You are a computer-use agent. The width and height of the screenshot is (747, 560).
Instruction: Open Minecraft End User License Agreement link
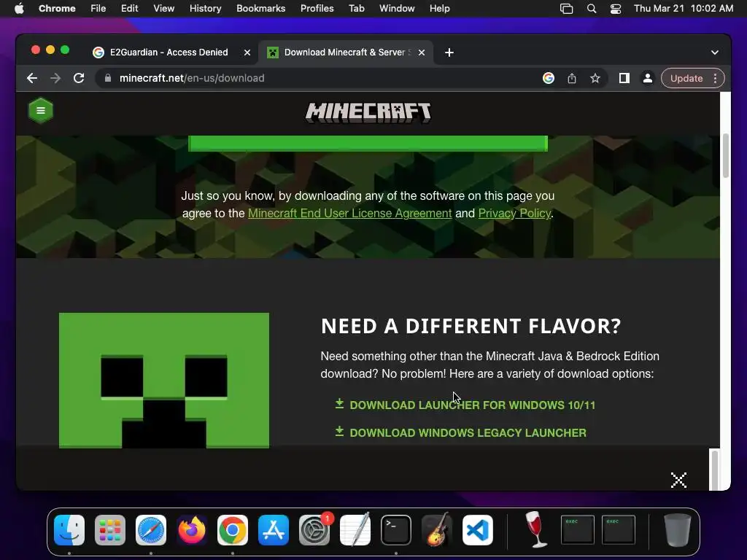(349, 214)
